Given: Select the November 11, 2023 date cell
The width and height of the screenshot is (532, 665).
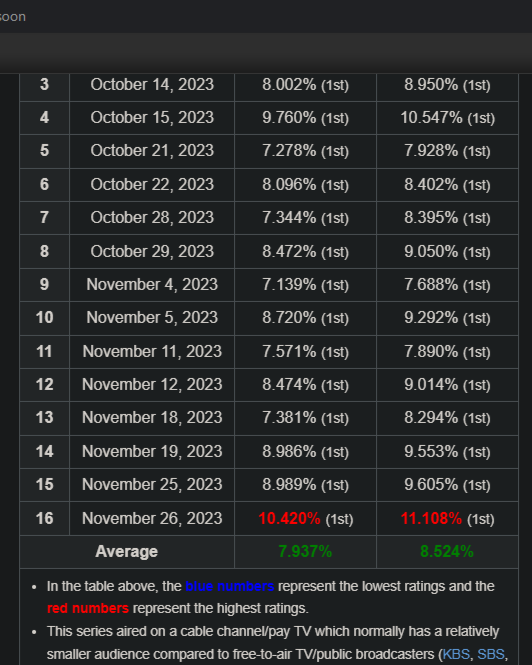Looking at the screenshot, I should pyautogui.click(x=152, y=352).
